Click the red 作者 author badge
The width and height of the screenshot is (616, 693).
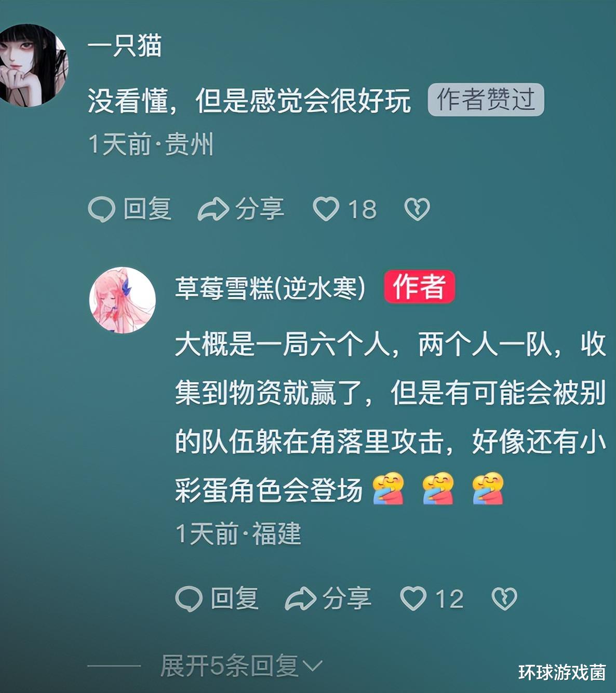click(x=420, y=287)
